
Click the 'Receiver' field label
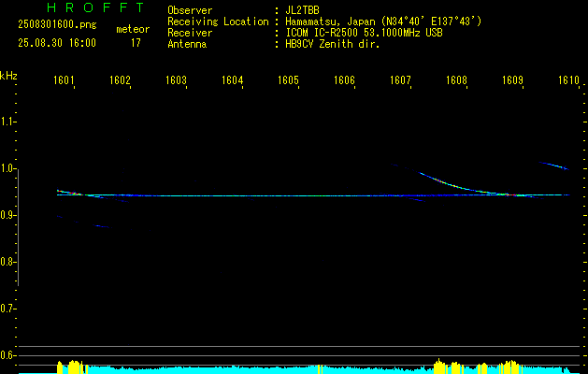190,33
